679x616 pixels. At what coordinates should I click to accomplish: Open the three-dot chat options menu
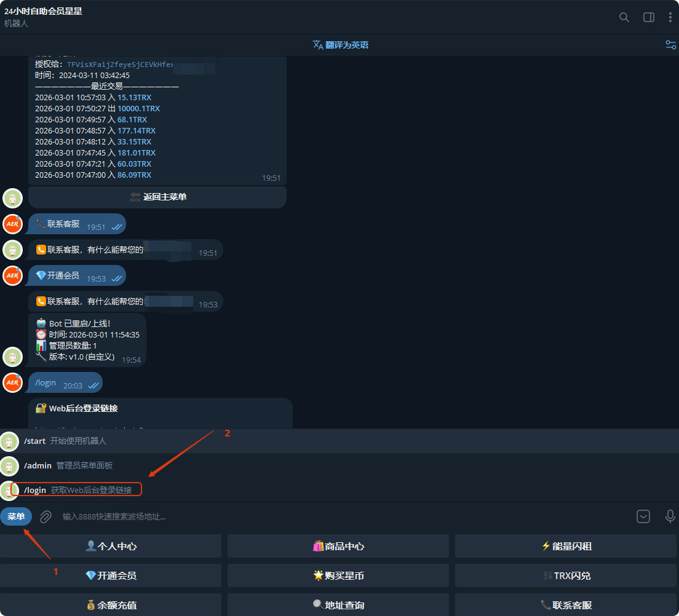[670, 17]
